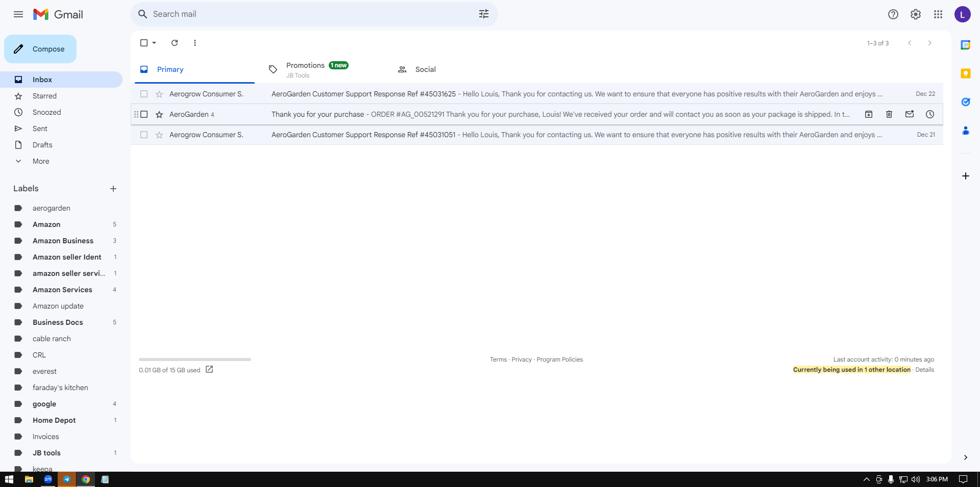Open the Thank you for your purchase email
Image resolution: width=980 pixels, height=487 pixels.
(537, 114)
